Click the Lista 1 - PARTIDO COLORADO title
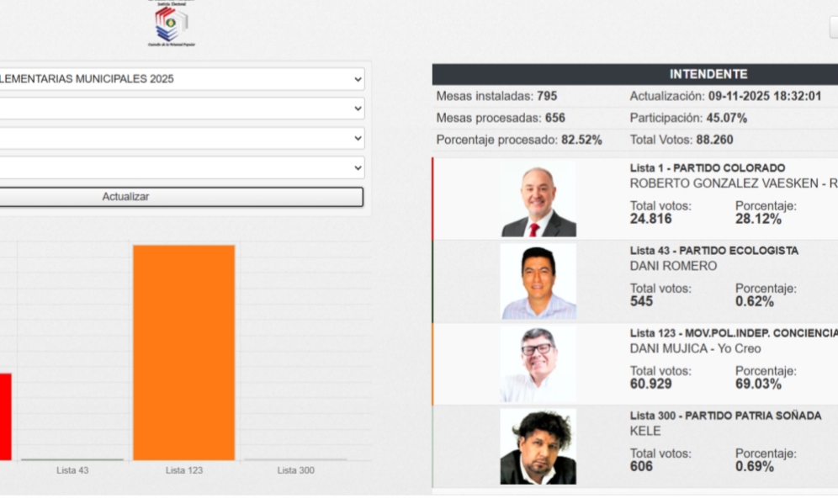The image size is (838, 504). [707, 168]
